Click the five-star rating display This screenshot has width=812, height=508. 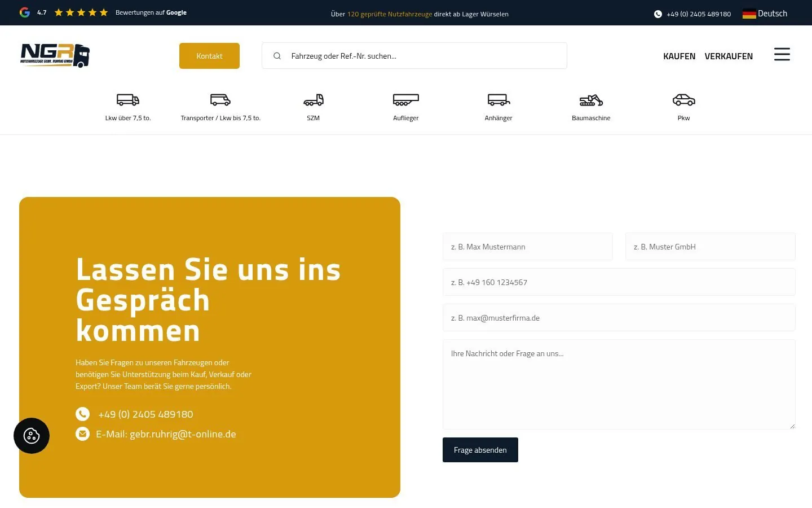pos(81,12)
